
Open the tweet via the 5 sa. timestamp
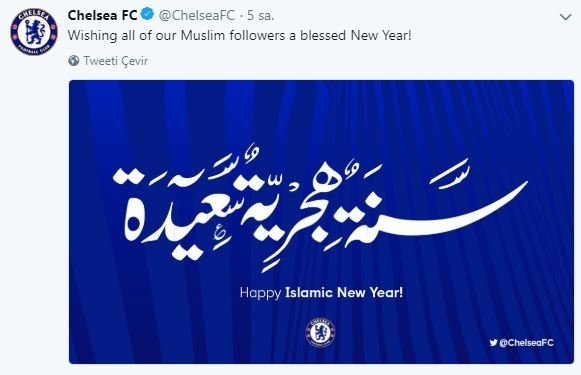click(261, 15)
